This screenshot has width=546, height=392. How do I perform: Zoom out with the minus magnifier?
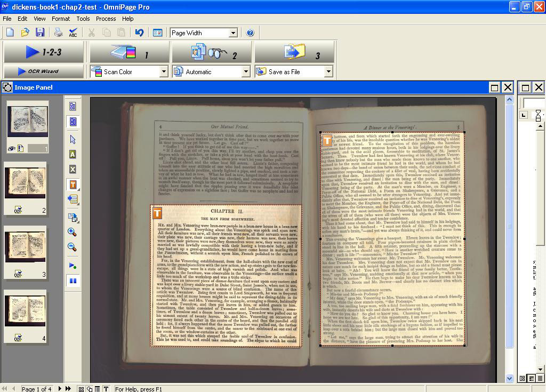tap(72, 247)
